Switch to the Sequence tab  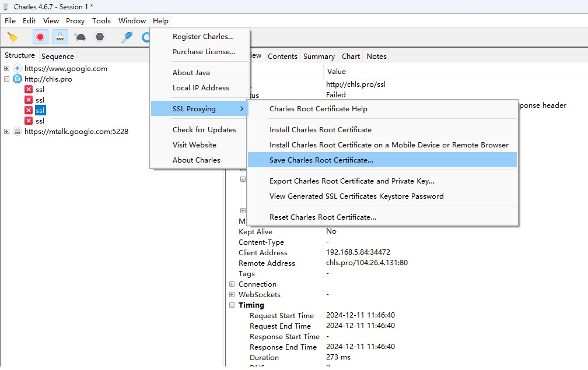(58, 57)
